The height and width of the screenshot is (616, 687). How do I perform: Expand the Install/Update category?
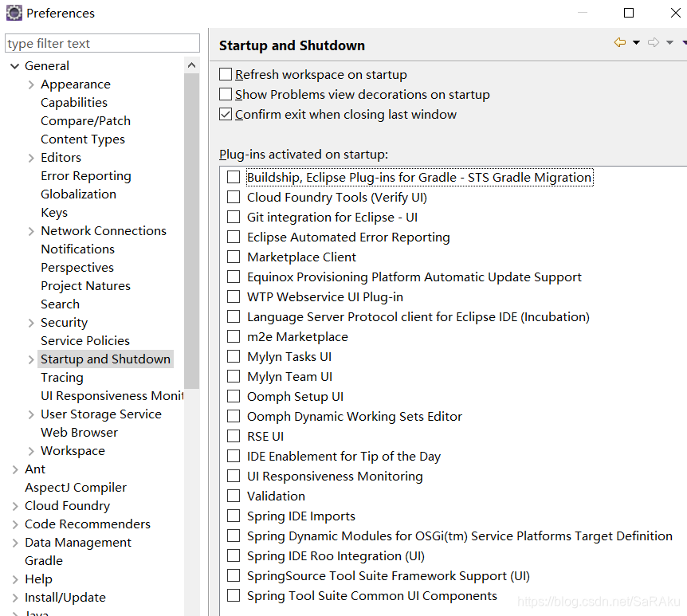click(x=14, y=598)
